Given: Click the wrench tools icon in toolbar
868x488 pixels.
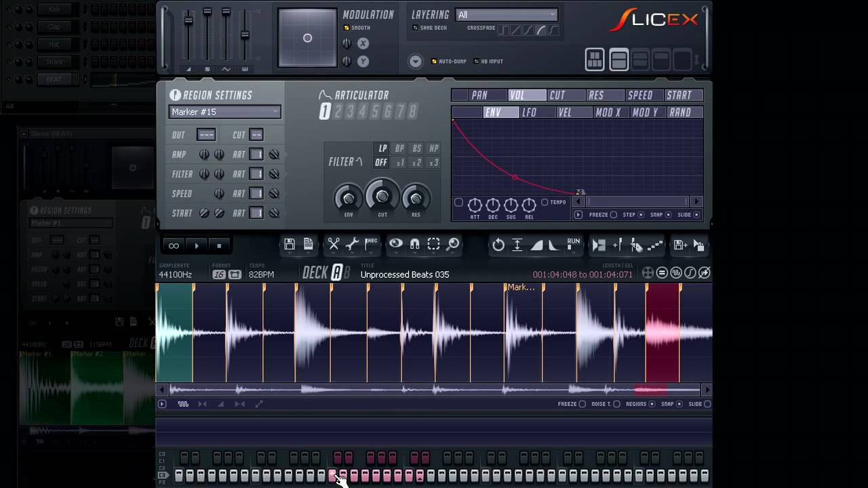Looking at the screenshot, I should tap(352, 245).
